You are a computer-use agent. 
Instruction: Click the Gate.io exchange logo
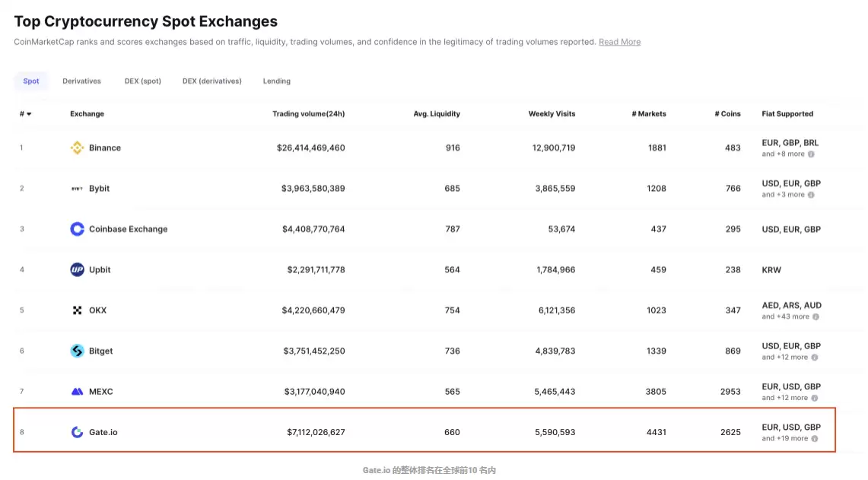pyautogui.click(x=77, y=431)
